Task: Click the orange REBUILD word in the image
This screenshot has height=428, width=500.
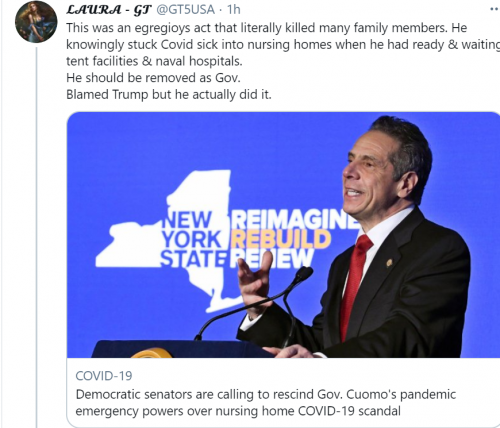Action: [281, 239]
